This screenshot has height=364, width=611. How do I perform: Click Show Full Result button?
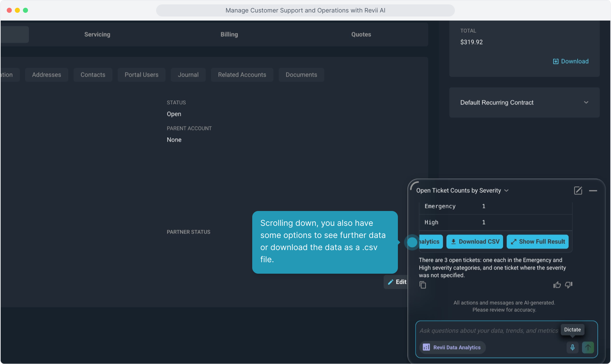(x=537, y=242)
